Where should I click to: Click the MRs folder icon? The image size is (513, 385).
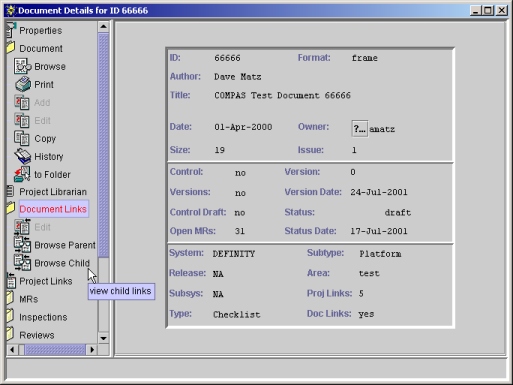coord(10,298)
